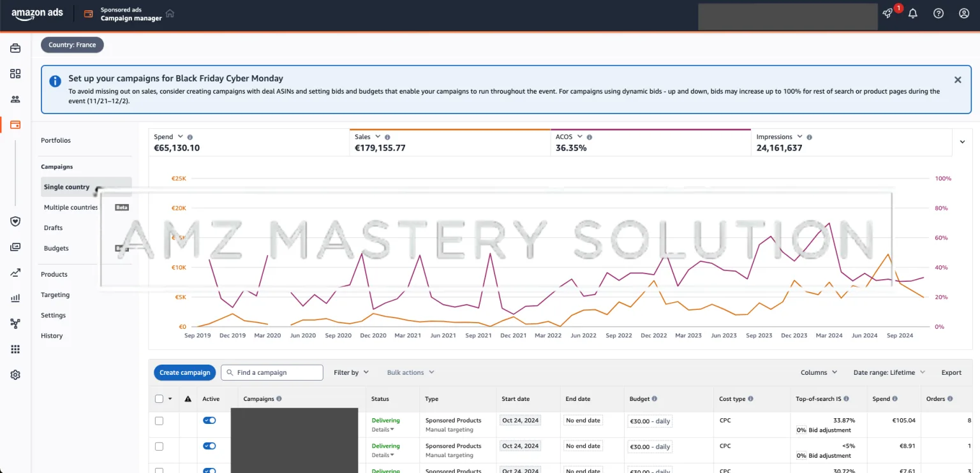Focus the Find a campaign search box
The width and height of the screenshot is (980, 473).
[272, 373]
